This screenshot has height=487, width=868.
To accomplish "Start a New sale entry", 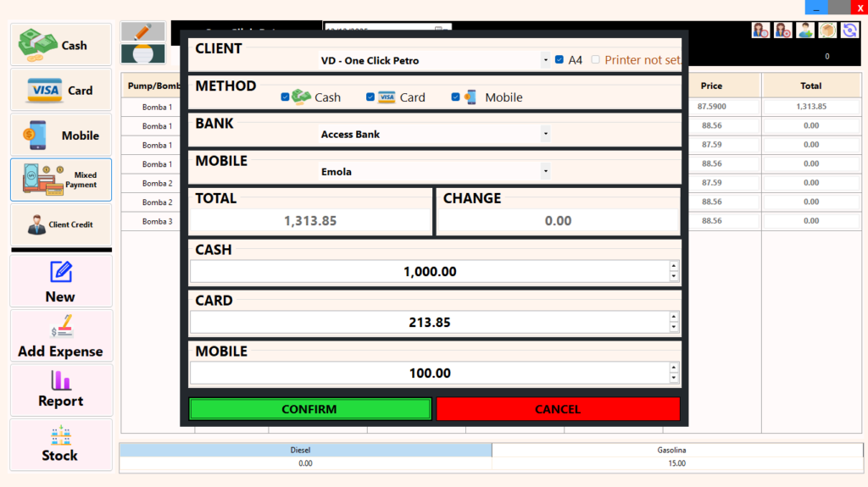I will click(x=61, y=281).
